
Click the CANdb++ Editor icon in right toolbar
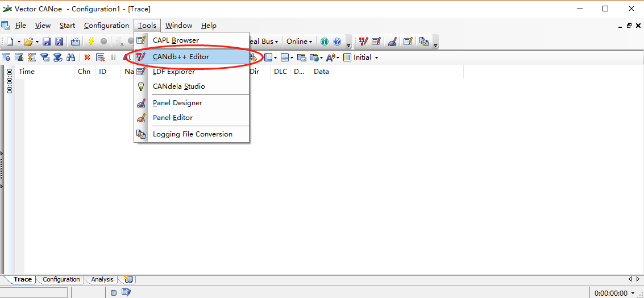[363, 42]
